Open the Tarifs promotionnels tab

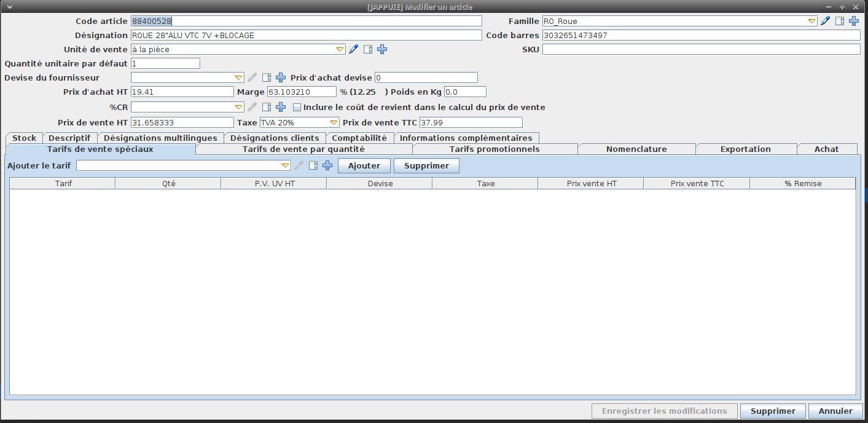click(495, 149)
